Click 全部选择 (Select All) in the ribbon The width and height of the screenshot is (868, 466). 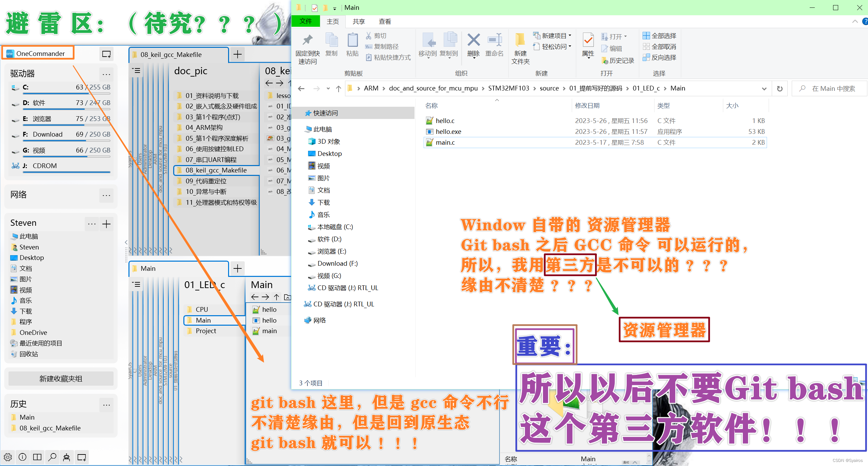coord(659,35)
